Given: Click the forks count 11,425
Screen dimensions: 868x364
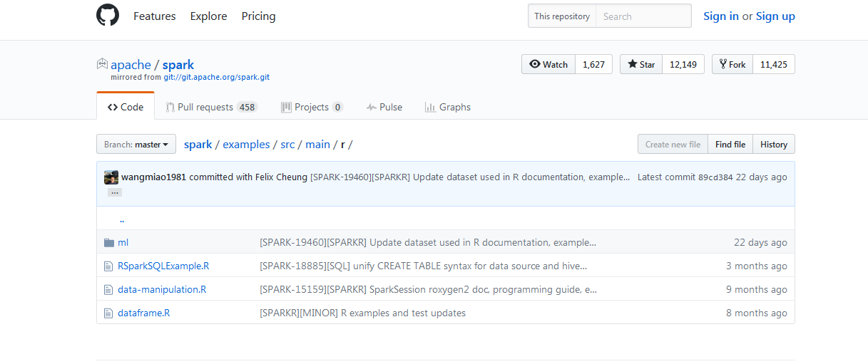Looking at the screenshot, I should pyautogui.click(x=774, y=64).
